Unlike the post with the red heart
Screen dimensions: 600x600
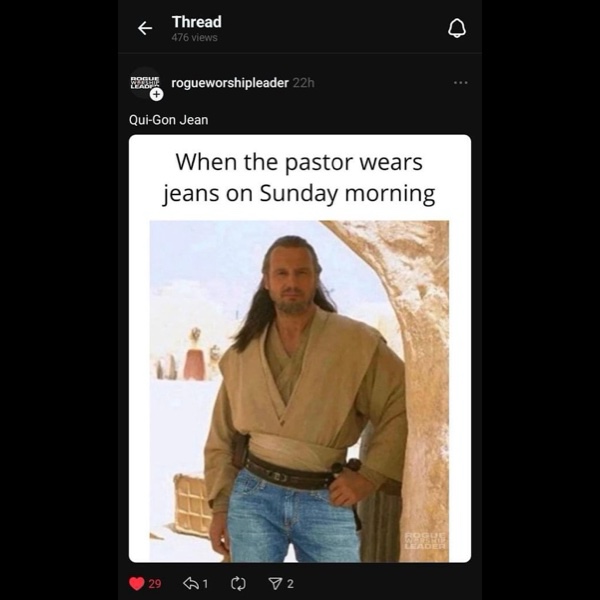point(137,584)
